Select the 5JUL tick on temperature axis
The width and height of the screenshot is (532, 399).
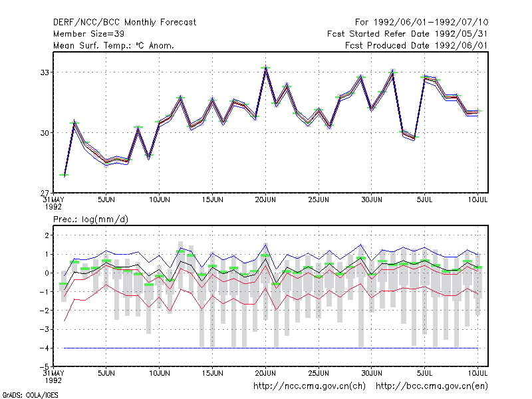click(424, 199)
